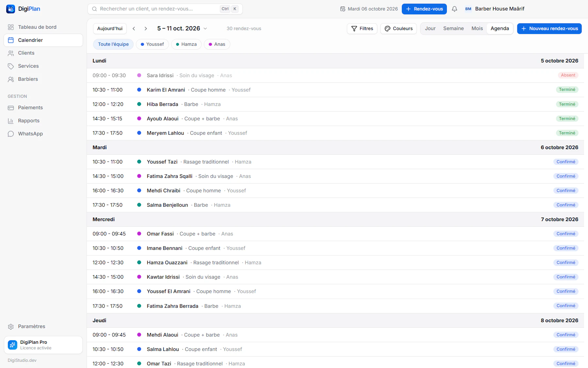Switch to Semaine view

click(453, 28)
